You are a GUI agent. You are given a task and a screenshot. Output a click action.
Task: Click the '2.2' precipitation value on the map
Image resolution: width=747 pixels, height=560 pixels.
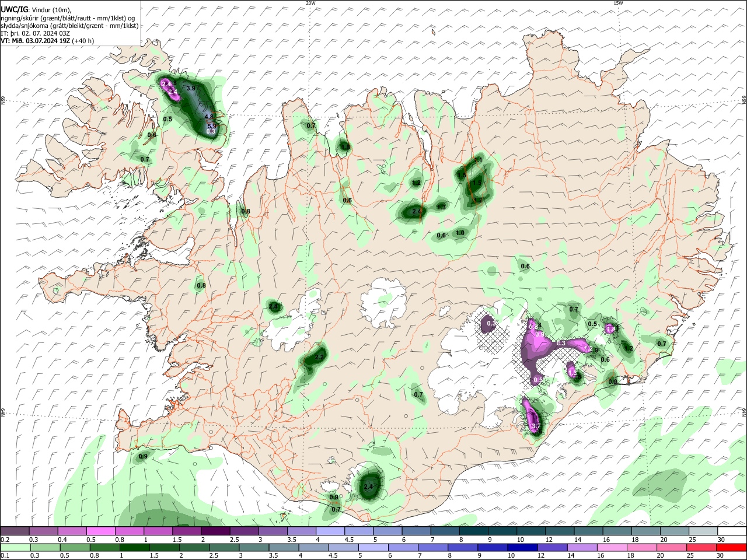[x=319, y=357]
